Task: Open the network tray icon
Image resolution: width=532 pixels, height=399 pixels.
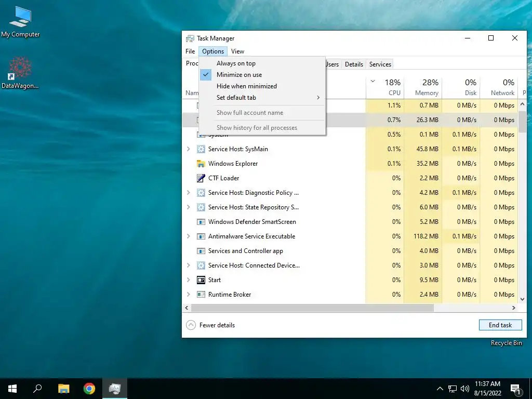Action: click(x=453, y=389)
